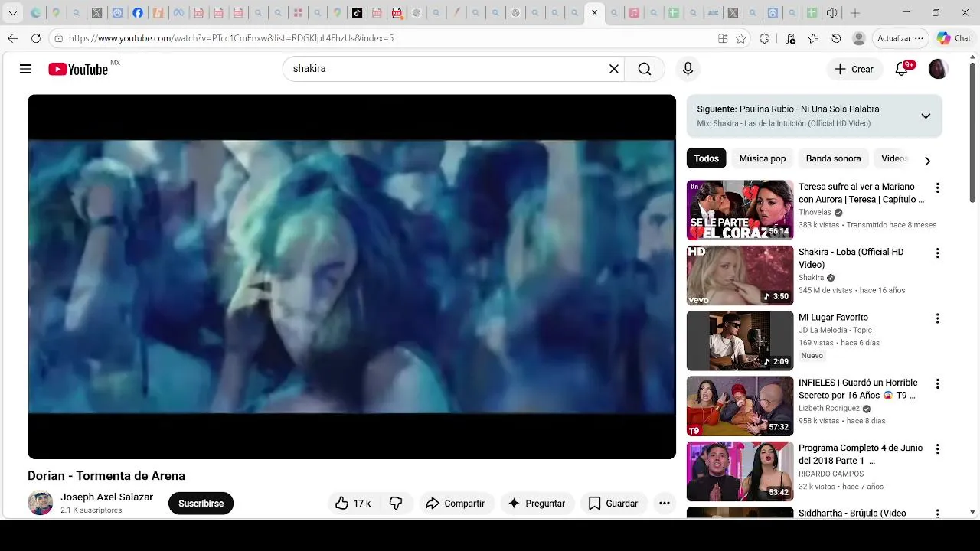This screenshot has height=551, width=980.
Task: Open browser extensions puzzle icon
Action: 764,38
